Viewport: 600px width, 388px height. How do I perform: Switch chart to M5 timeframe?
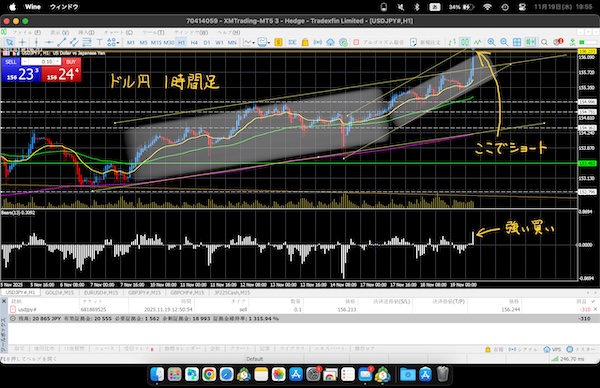(143, 42)
